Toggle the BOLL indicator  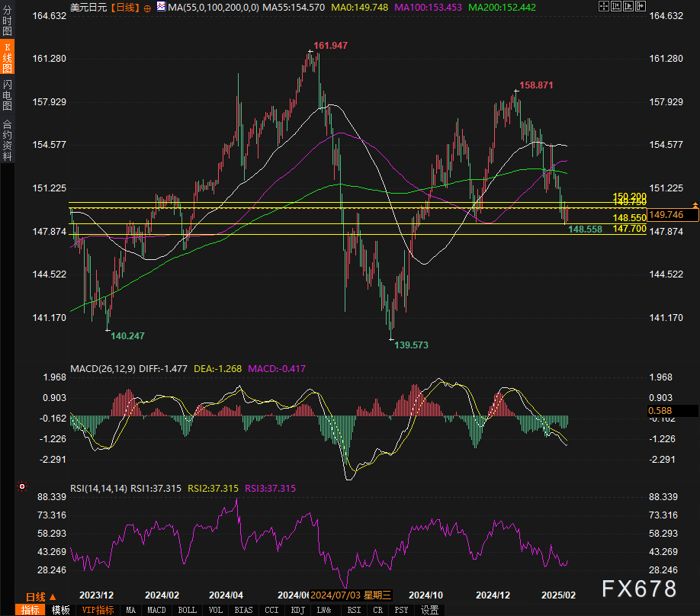[187, 610]
